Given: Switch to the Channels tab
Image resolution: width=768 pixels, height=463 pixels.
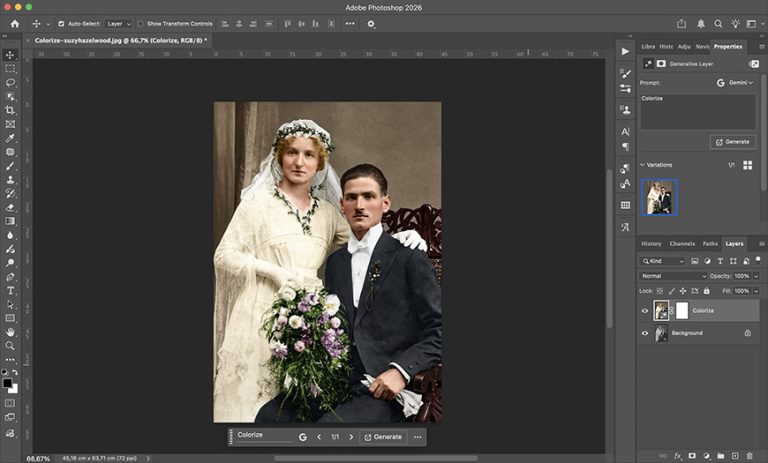Looking at the screenshot, I should point(682,244).
